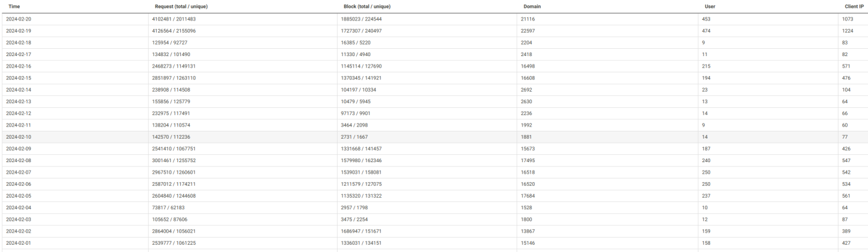Click the Client IP column header
Screen dimensions: 868x252
point(853,7)
